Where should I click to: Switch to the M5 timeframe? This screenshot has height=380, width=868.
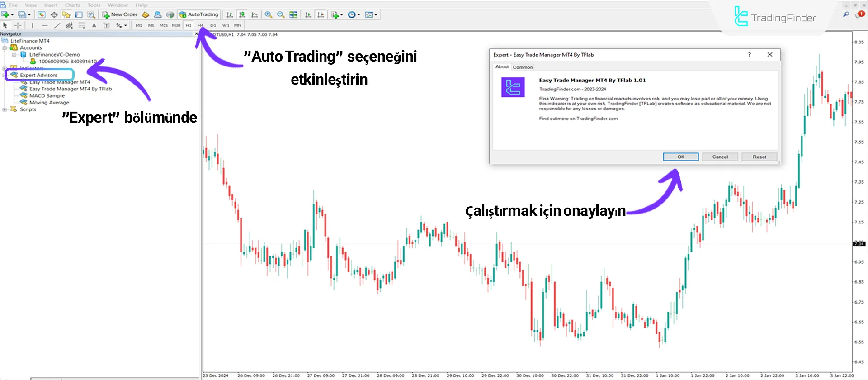tap(151, 25)
